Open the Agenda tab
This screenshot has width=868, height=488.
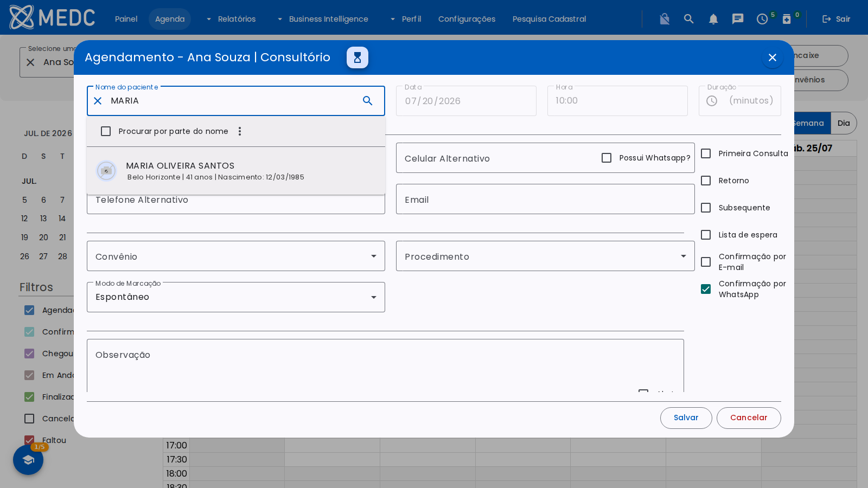(x=170, y=19)
